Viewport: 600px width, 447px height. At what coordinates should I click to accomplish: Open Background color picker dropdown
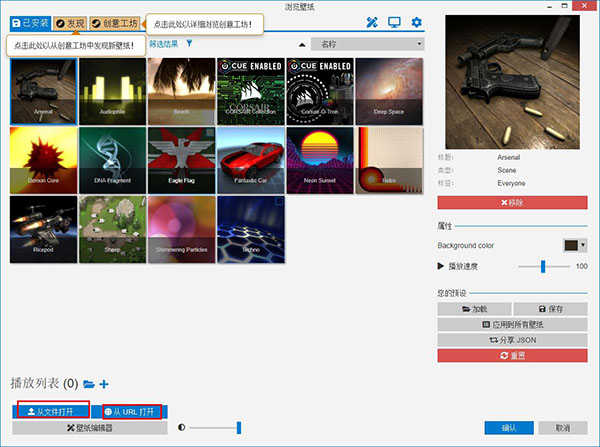[x=576, y=245]
